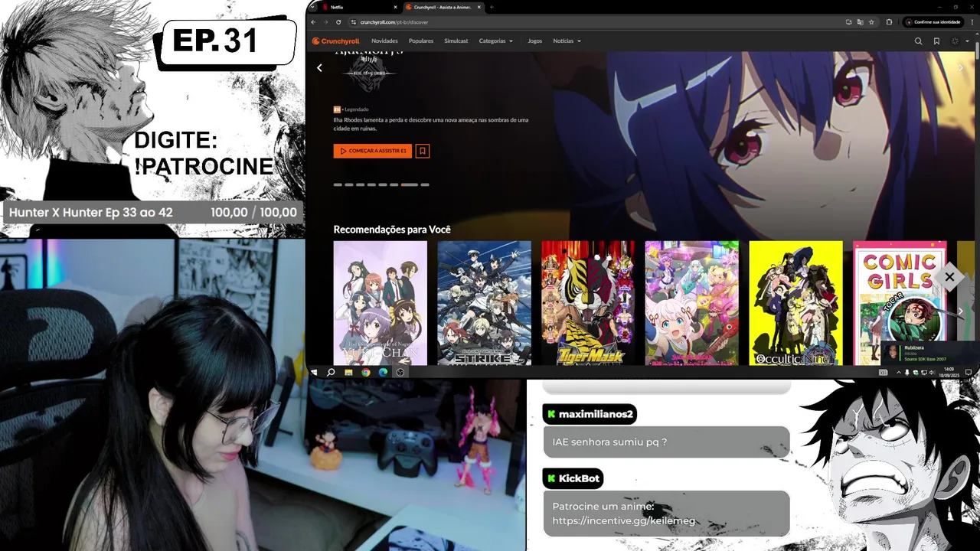Go to next hero carousel slide
The height and width of the screenshot is (551, 980).
pos(962,68)
